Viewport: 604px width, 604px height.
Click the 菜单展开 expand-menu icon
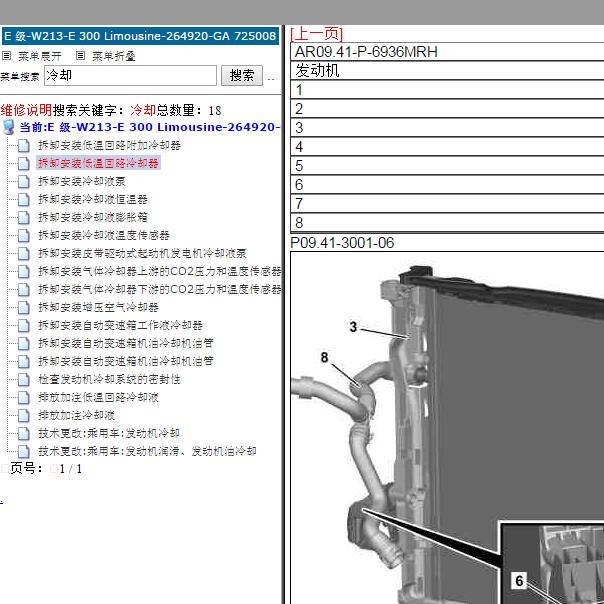[7, 56]
